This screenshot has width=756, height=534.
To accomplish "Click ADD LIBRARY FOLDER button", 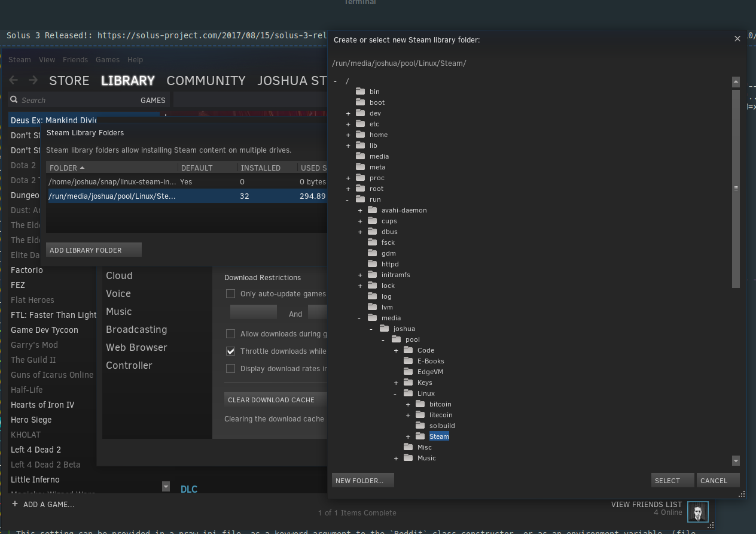I will [94, 250].
